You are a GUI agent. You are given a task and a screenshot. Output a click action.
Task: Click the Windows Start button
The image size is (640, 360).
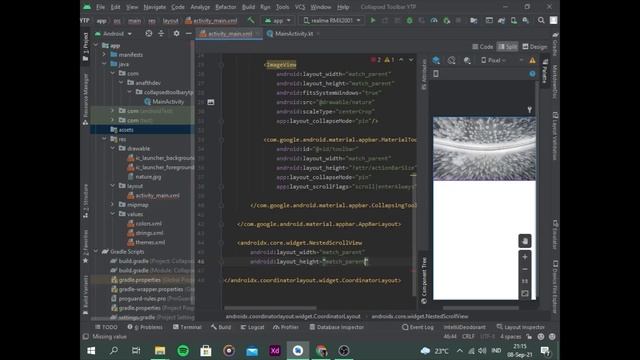[x=91, y=351]
